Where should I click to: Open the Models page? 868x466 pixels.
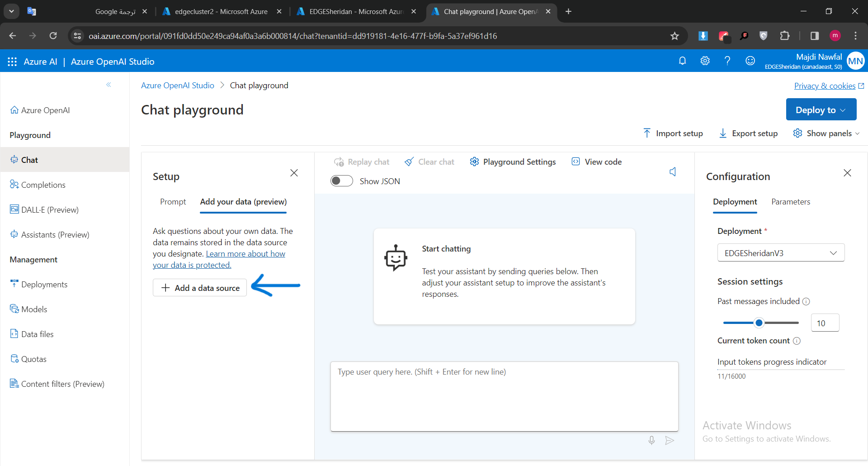[34, 309]
